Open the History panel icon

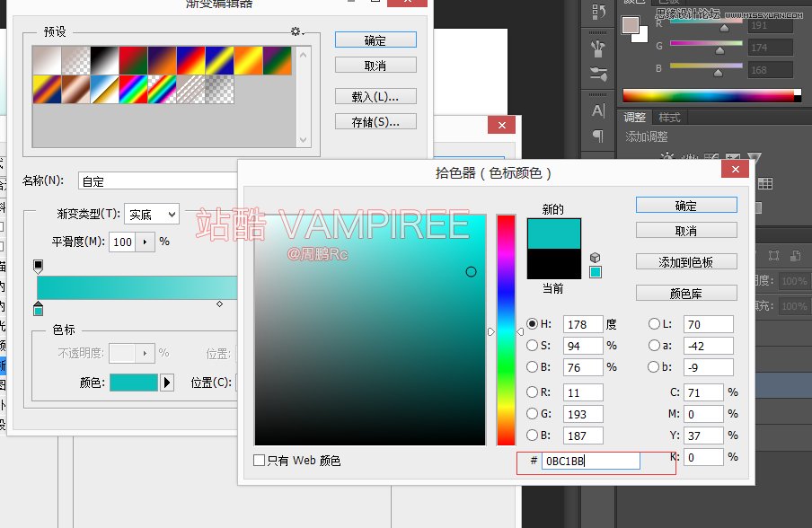pos(598,12)
